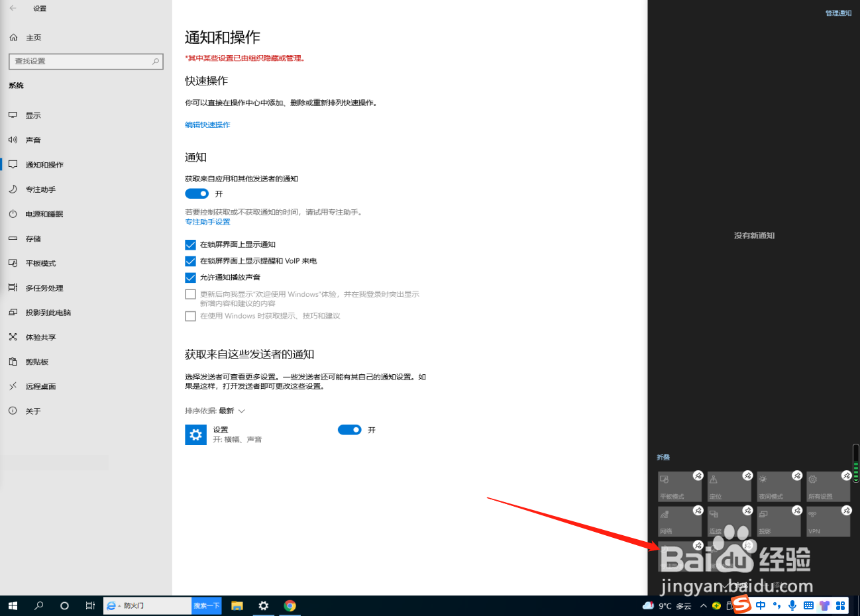This screenshot has height=616, width=860.
Task: Click the 投影 quick action tile
Action: 779,521
